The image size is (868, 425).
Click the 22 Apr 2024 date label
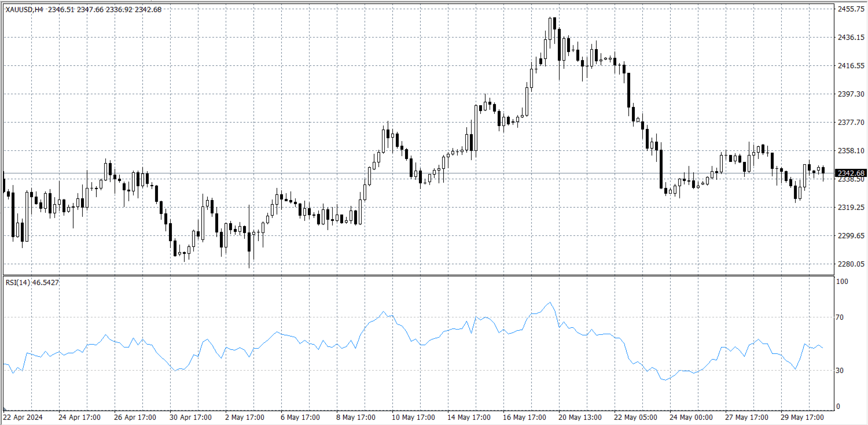point(22,417)
